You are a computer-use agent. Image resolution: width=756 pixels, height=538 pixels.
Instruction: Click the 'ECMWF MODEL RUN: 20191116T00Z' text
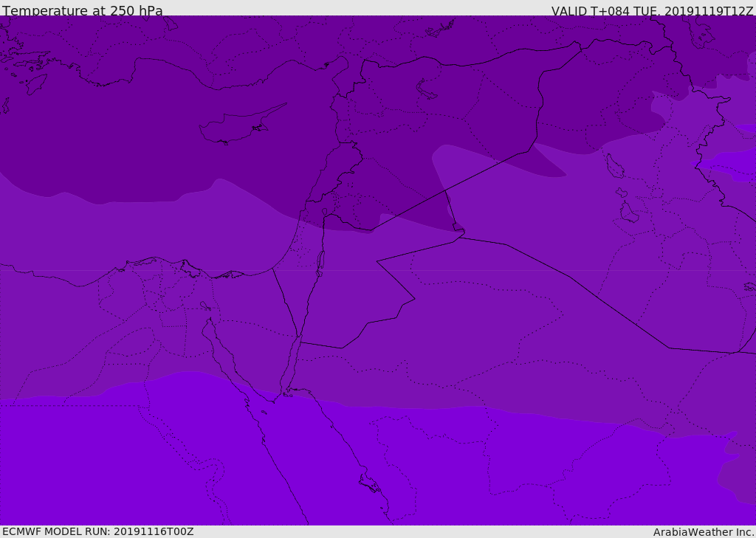click(x=98, y=531)
